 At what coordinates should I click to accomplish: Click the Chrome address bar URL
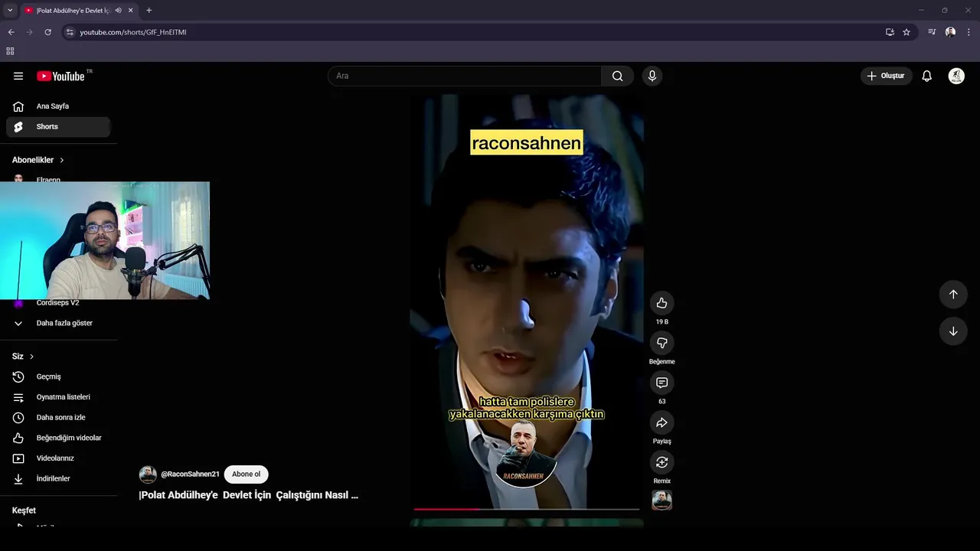click(x=133, y=32)
